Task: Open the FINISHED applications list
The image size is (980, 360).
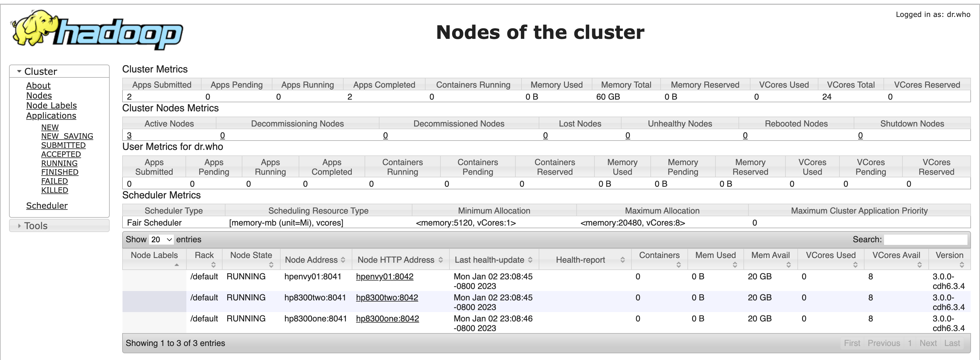Action: (x=60, y=172)
